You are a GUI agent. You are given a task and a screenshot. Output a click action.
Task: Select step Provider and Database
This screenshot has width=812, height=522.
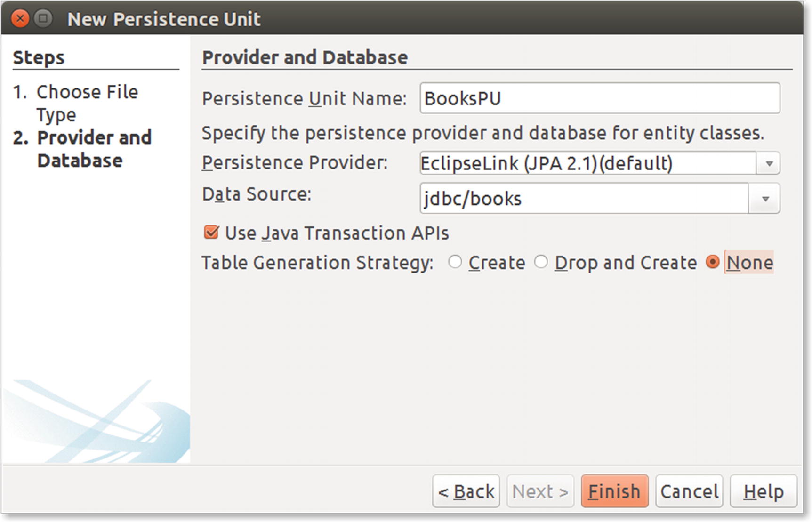94,149
